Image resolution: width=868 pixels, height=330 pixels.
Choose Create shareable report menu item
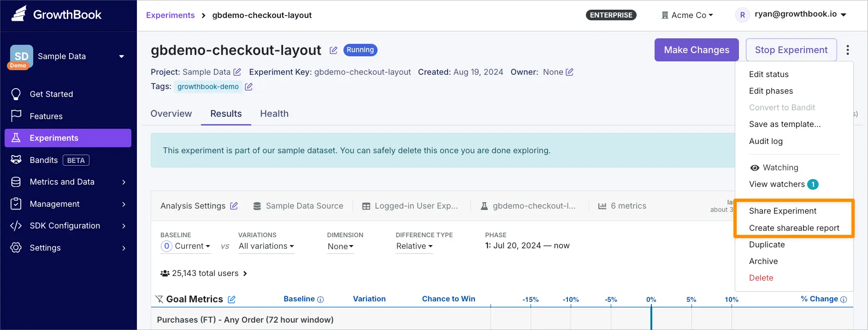point(794,228)
